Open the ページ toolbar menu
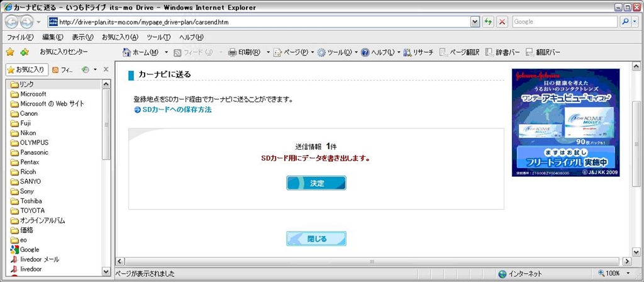 (293, 52)
